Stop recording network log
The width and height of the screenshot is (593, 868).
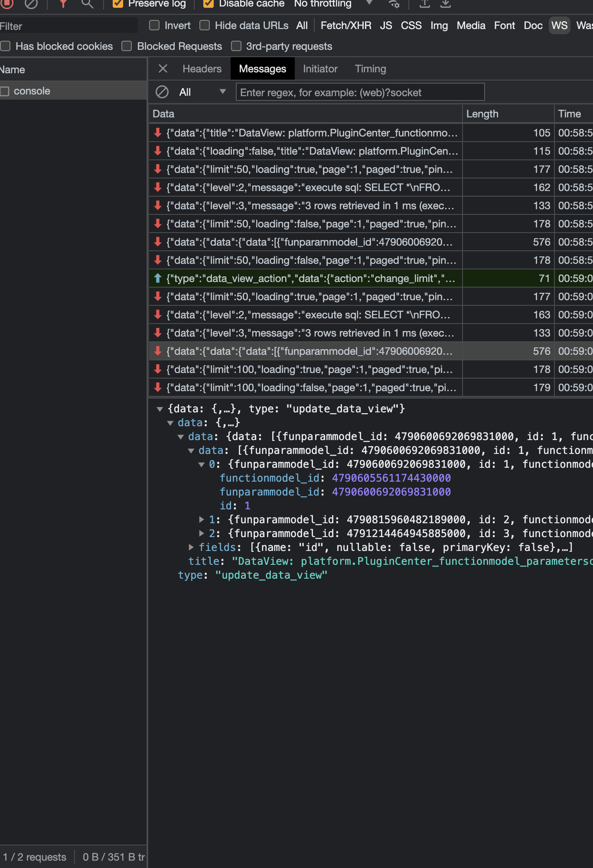click(7, 3)
